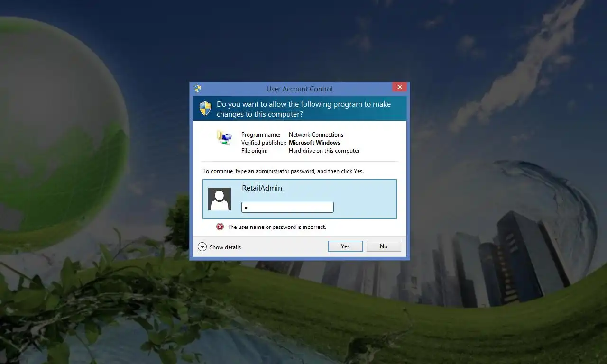Click 'Hard drive on this computer' text

pos(324,151)
